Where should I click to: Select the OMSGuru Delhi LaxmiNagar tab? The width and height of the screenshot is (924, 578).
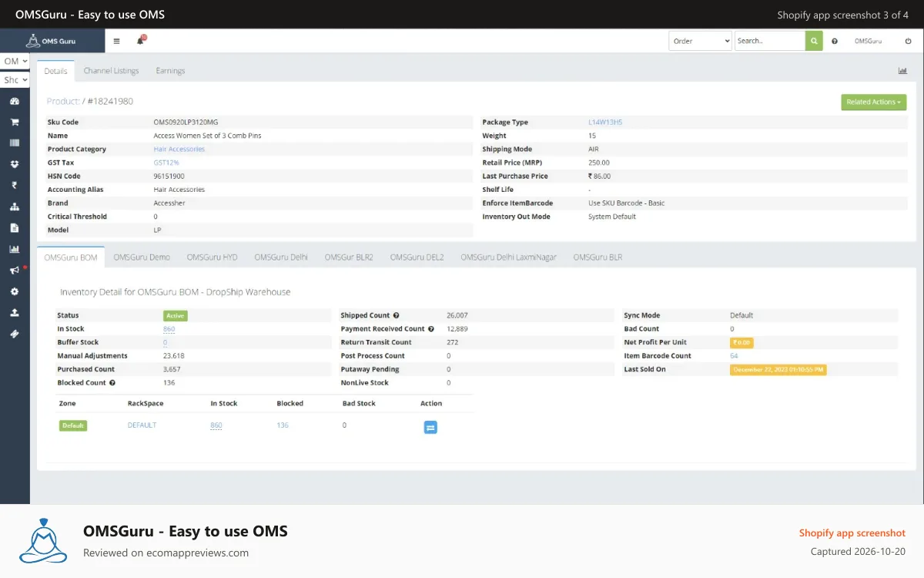coord(509,257)
